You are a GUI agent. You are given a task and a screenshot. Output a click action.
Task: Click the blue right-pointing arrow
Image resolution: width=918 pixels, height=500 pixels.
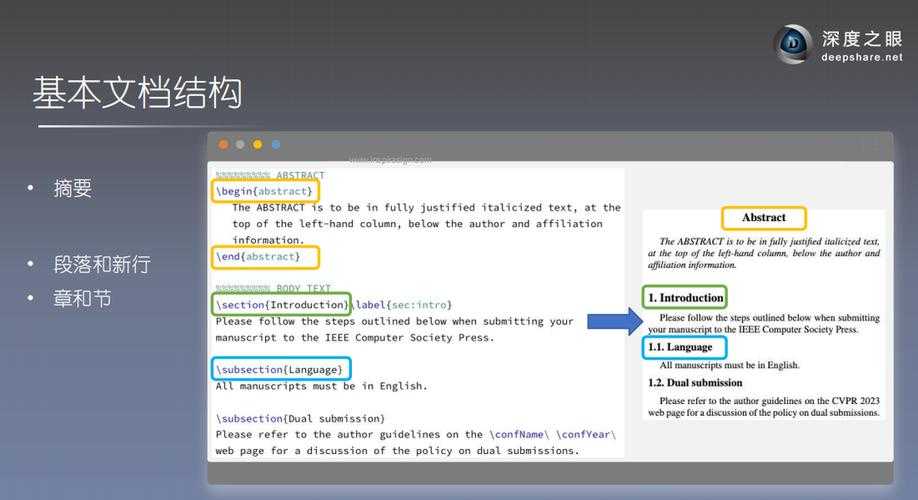(614, 321)
